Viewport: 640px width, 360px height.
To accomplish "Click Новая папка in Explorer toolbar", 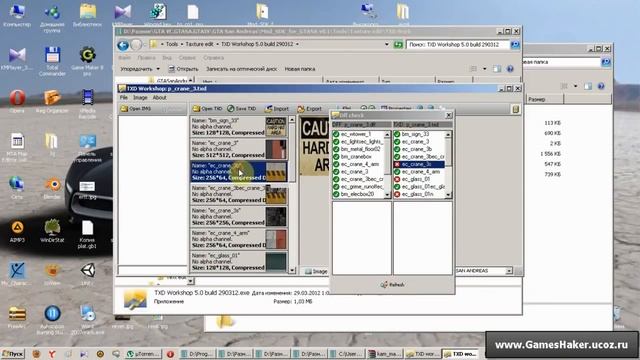I will (300, 69).
